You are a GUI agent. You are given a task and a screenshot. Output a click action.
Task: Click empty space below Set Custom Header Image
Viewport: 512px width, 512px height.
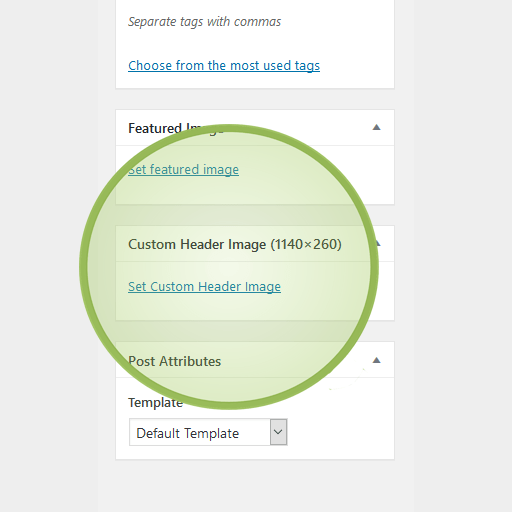click(255, 307)
